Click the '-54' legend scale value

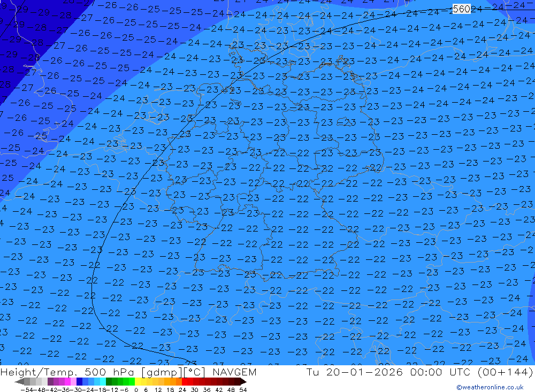27,390
